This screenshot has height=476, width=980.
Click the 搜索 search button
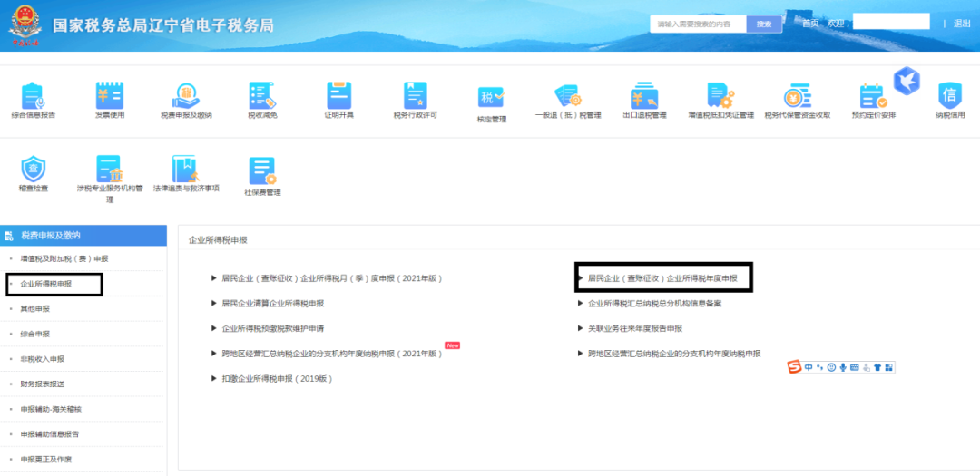pos(764,24)
